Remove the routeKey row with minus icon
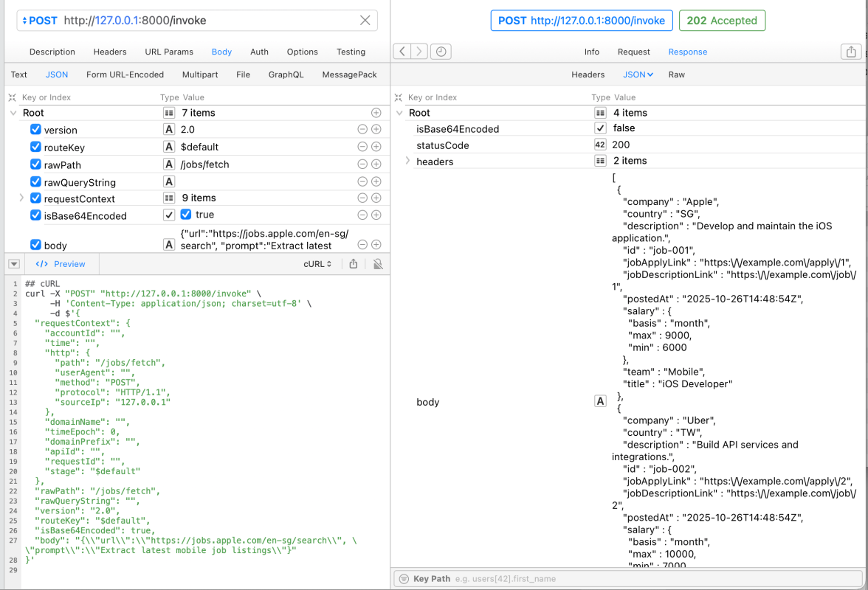The image size is (868, 590). click(362, 147)
